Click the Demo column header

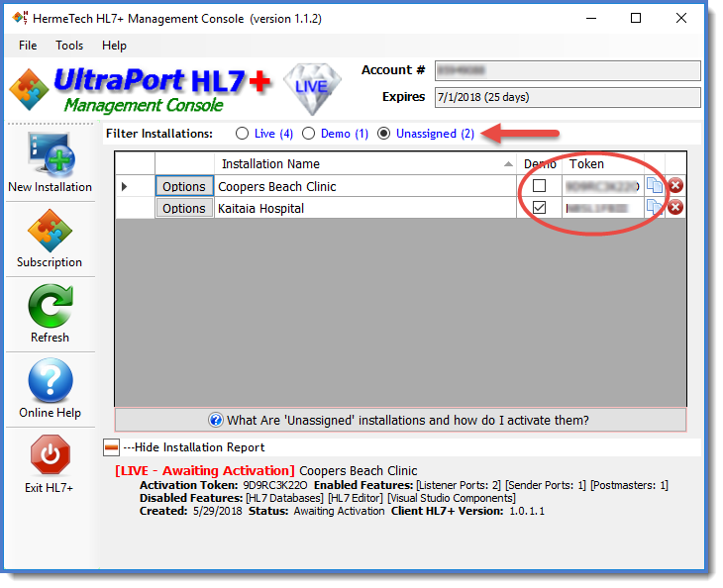[x=540, y=164]
